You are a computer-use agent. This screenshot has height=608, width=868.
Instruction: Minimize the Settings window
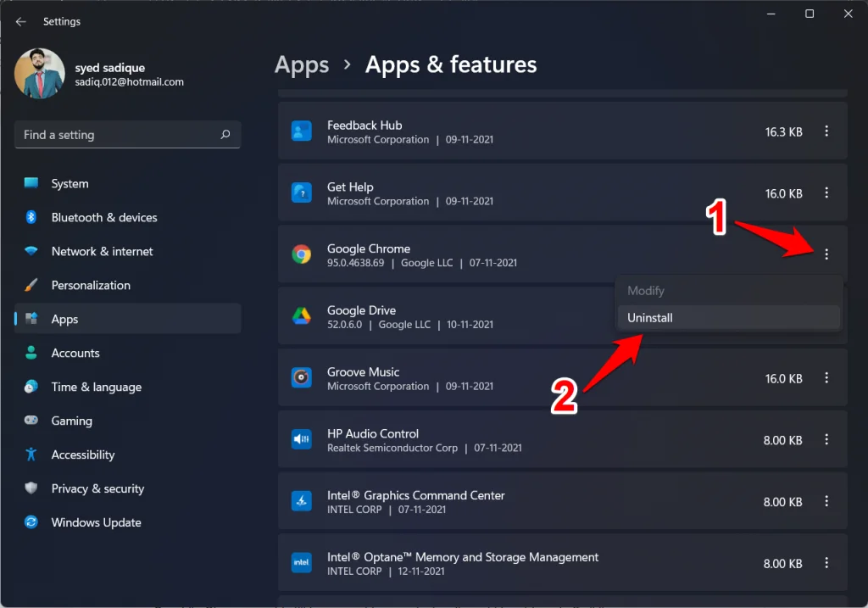click(771, 14)
